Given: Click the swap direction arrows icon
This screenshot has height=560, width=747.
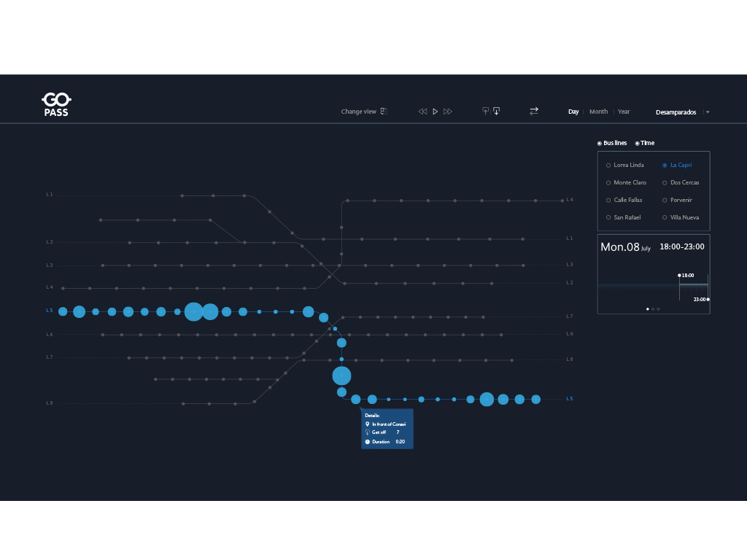Looking at the screenshot, I should pos(534,111).
